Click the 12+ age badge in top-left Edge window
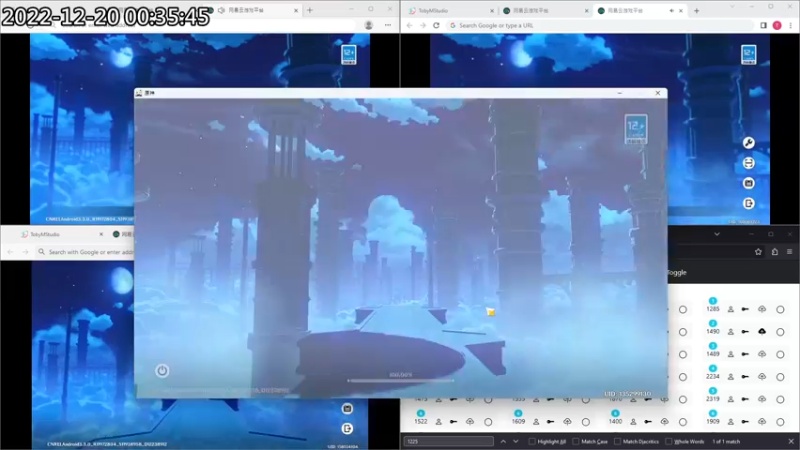 point(349,55)
